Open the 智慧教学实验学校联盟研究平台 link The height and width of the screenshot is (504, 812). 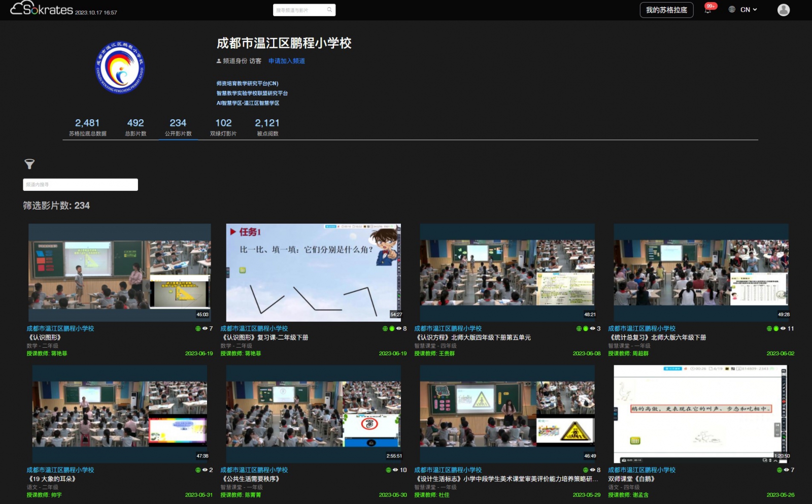pos(252,93)
